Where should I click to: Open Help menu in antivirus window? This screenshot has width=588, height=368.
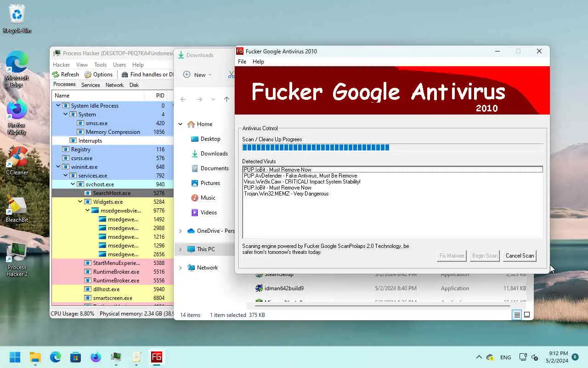(x=258, y=62)
